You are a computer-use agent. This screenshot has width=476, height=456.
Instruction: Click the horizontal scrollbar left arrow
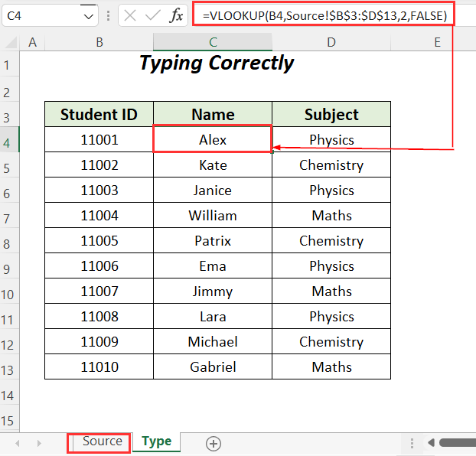[x=431, y=443]
